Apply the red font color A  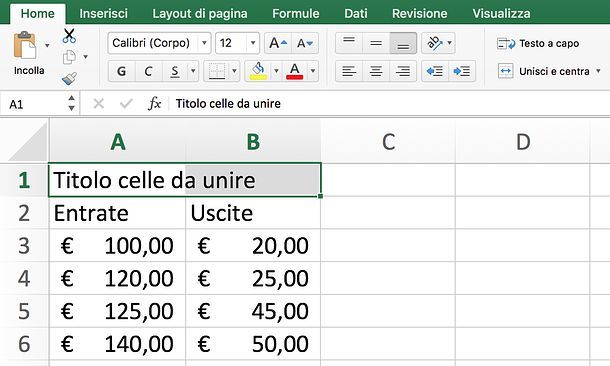[x=294, y=71]
